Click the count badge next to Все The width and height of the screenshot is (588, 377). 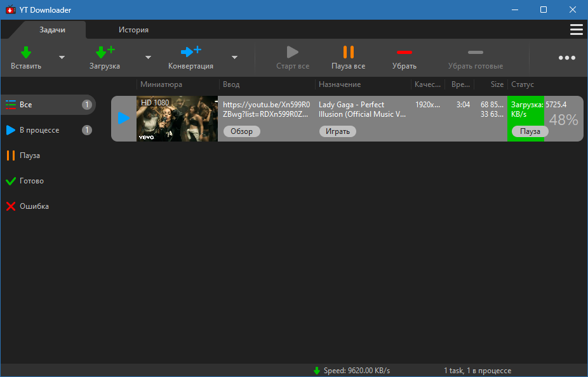tap(86, 105)
